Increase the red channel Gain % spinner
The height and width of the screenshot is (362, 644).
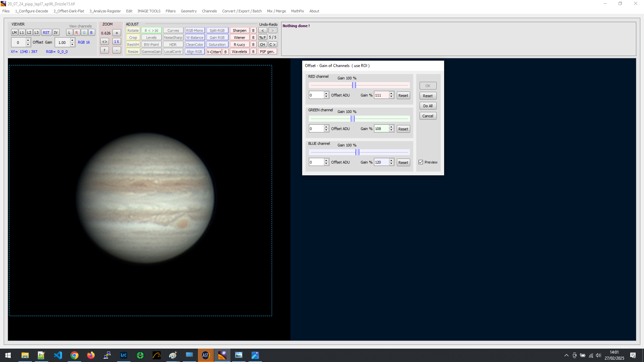(391, 94)
